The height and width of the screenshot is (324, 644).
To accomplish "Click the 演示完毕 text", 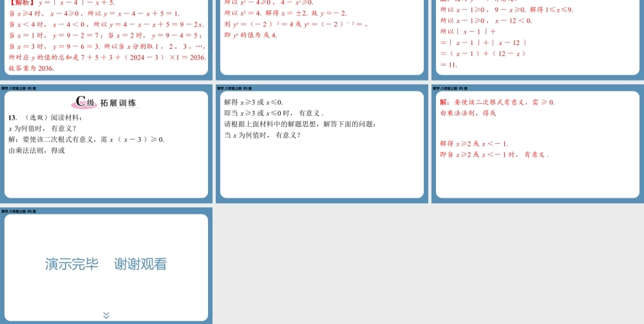I will (x=71, y=264).
